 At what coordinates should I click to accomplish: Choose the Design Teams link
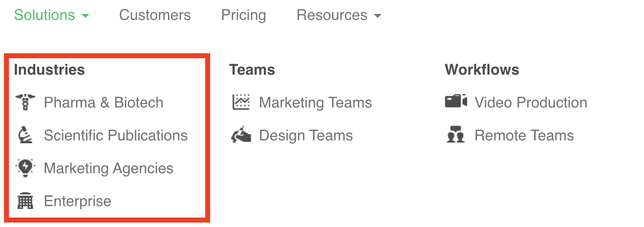point(306,135)
